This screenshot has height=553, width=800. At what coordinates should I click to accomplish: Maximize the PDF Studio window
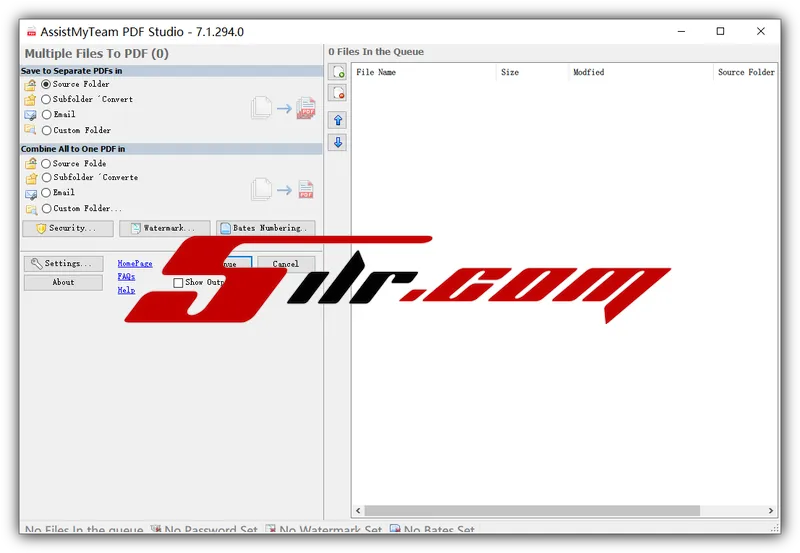[x=720, y=31]
